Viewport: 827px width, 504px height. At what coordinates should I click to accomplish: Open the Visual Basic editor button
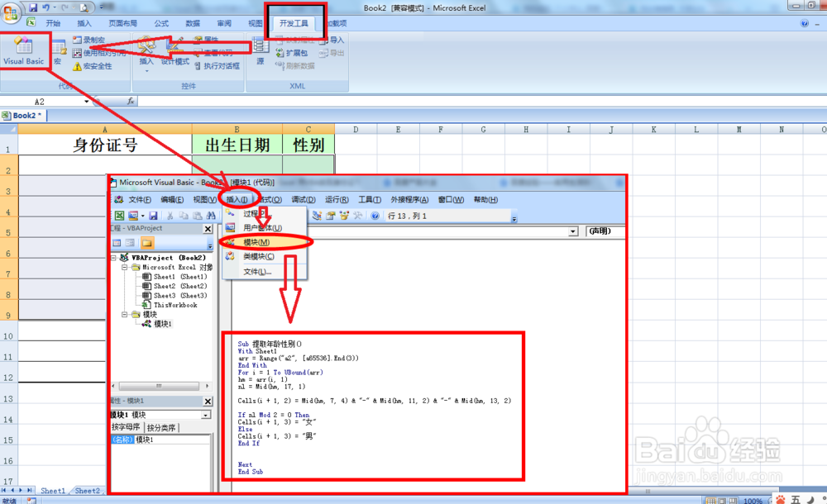coord(24,50)
